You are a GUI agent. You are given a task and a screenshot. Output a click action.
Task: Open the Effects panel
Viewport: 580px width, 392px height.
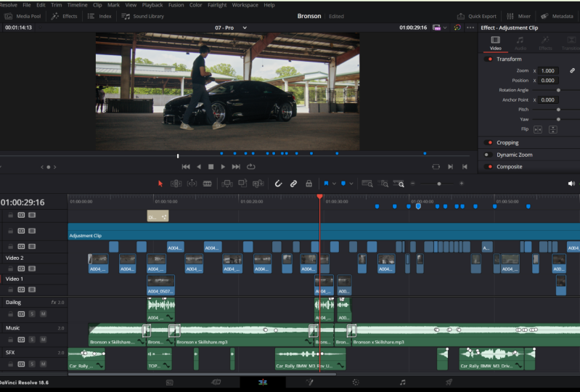[x=65, y=16]
